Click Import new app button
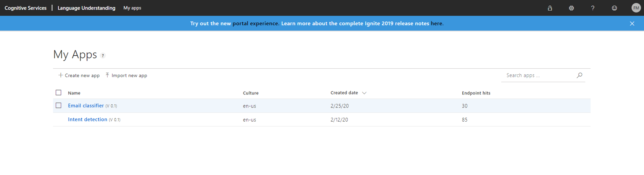Screen dimensions: 644x175 click(126, 75)
